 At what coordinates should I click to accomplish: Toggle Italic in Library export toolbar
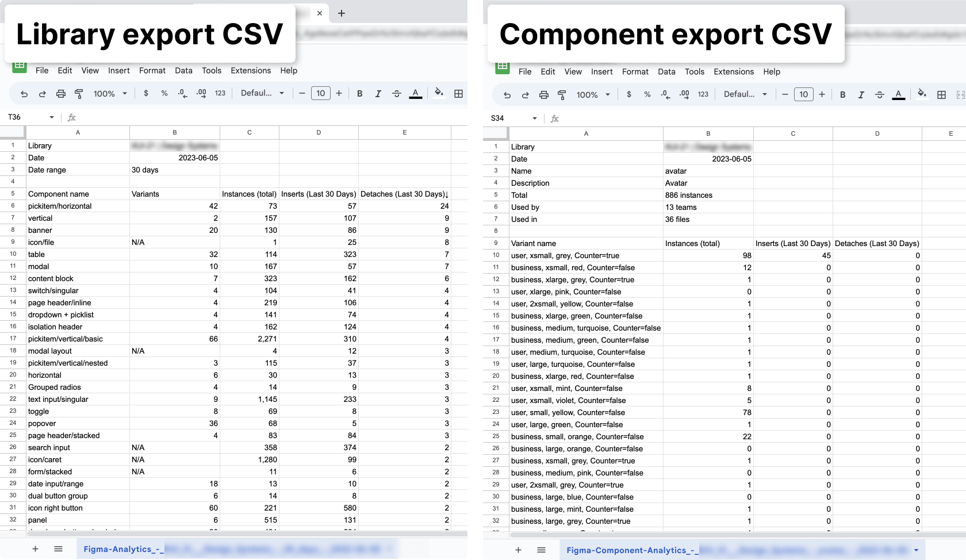click(x=378, y=94)
